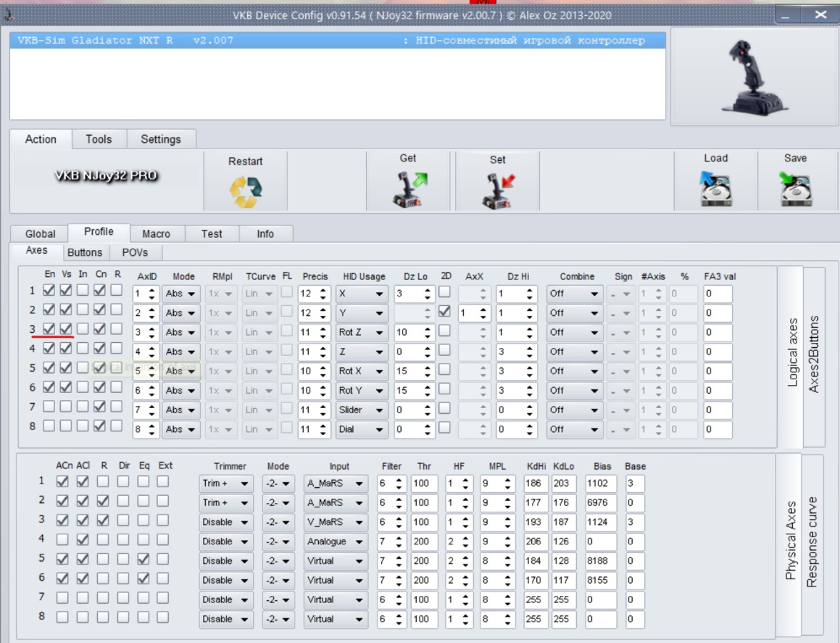Open the Tools tab
840x643 pixels.
pos(99,139)
